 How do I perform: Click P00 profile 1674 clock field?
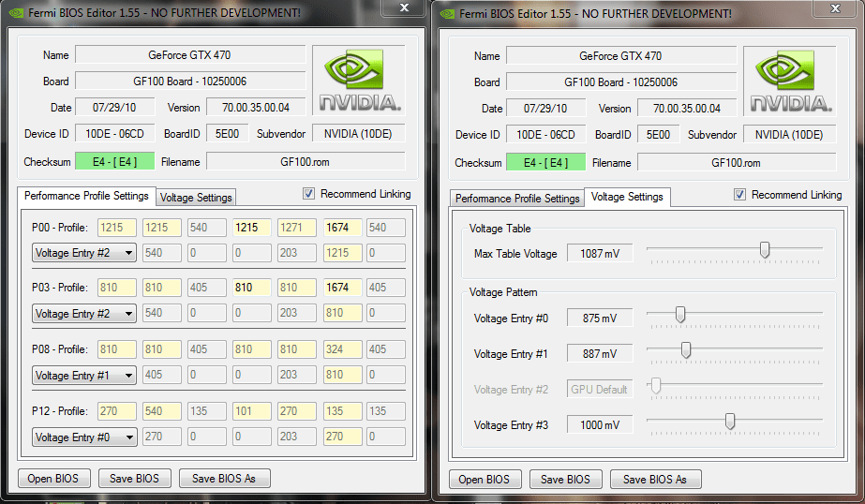coord(343,228)
